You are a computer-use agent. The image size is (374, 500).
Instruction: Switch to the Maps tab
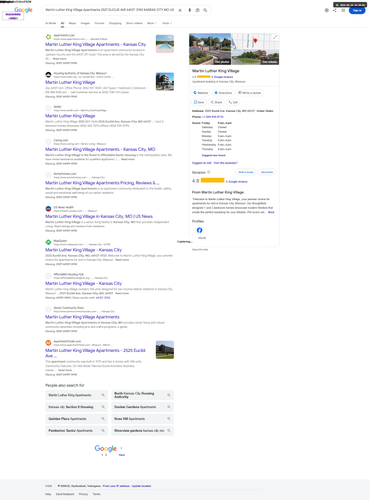click(72, 23)
